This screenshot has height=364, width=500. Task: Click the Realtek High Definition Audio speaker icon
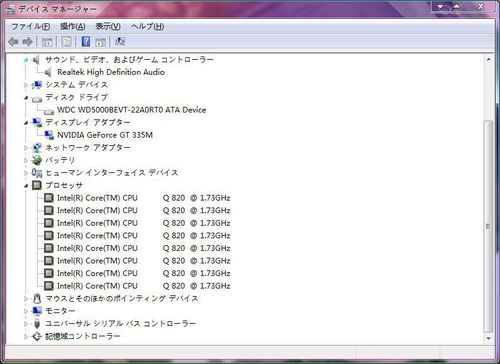click(49, 72)
